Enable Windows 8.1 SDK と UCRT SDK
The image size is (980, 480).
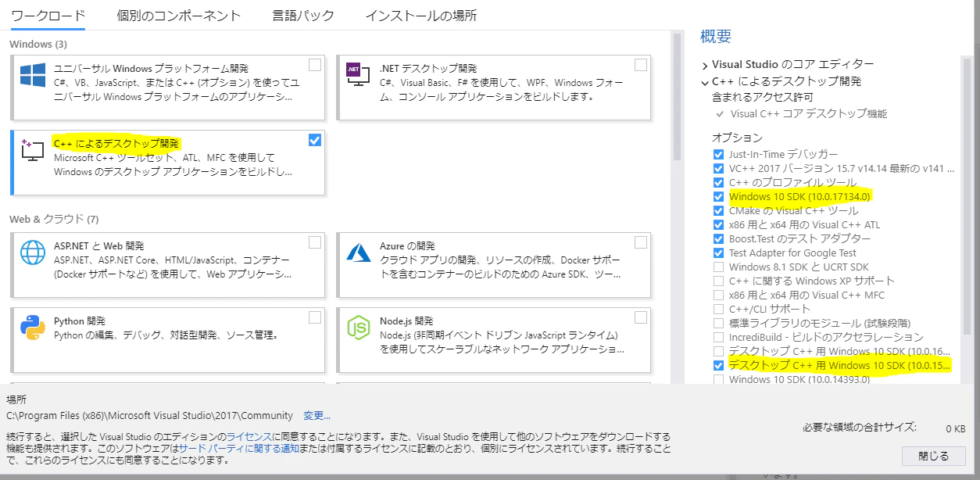coord(718,267)
